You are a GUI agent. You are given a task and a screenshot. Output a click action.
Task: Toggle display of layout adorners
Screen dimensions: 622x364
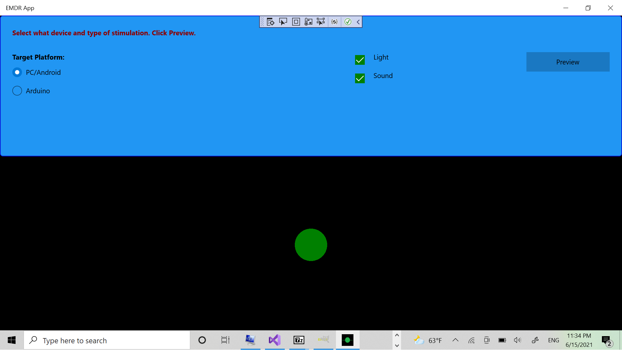(296, 22)
